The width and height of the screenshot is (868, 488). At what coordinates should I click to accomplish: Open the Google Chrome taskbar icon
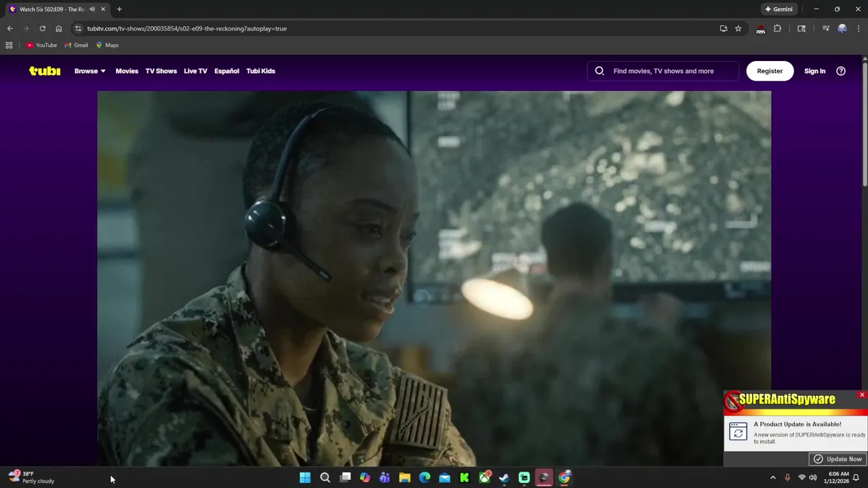(564, 478)
